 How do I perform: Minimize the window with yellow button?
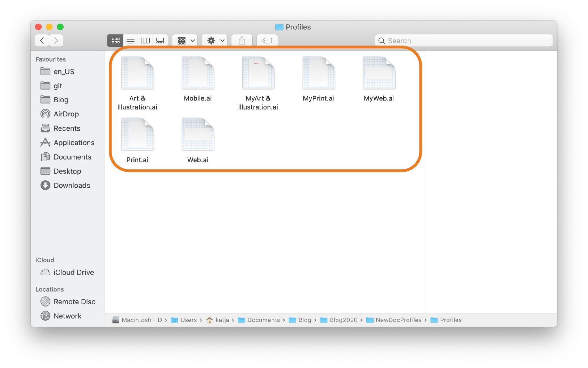tap(49, 27)
